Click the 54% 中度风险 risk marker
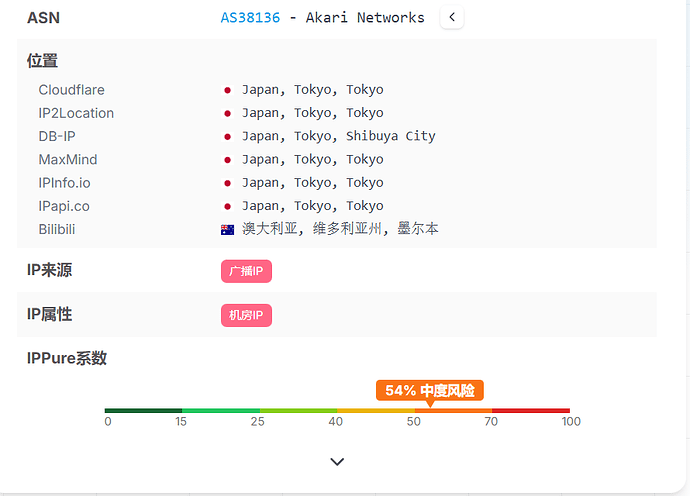This screenshot has height=496, width=690. pyautogui.click(x=429, y=390)
